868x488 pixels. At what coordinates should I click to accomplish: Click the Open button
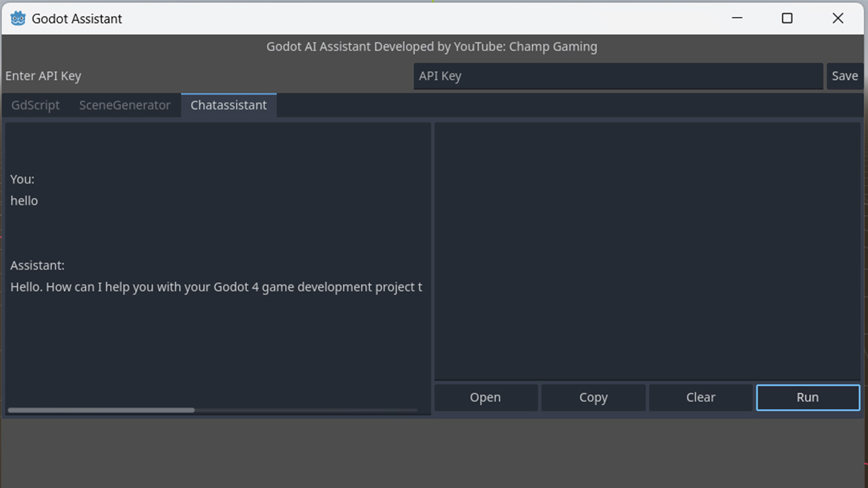[486, 397]
